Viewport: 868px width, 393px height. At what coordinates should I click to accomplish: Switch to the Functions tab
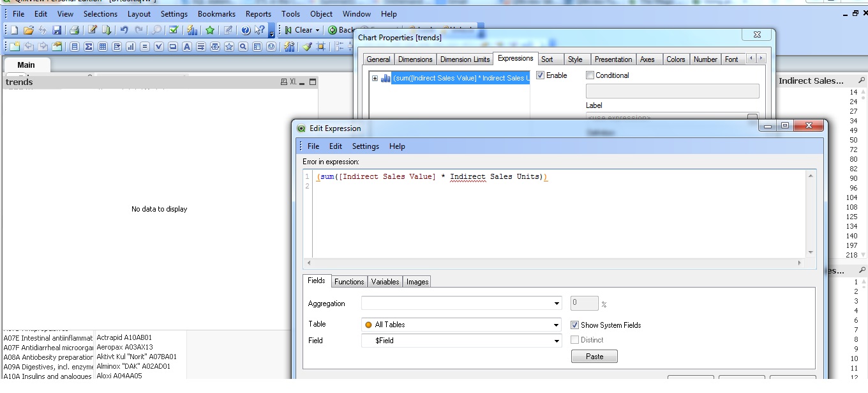349,281
